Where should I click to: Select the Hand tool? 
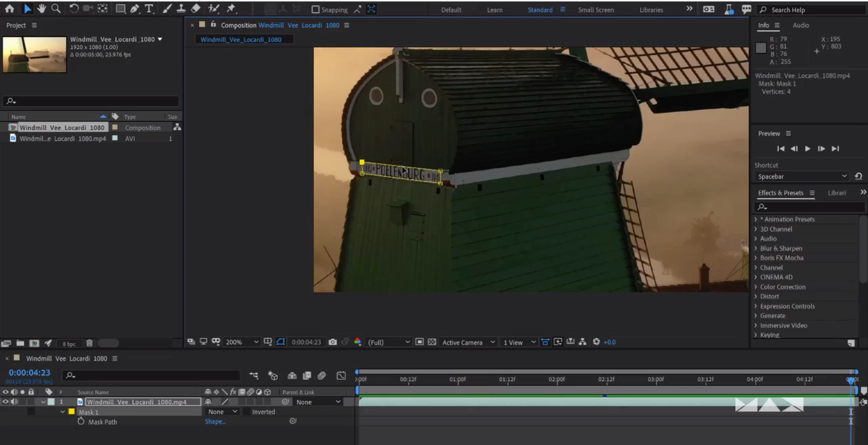(x=41, y=9)
